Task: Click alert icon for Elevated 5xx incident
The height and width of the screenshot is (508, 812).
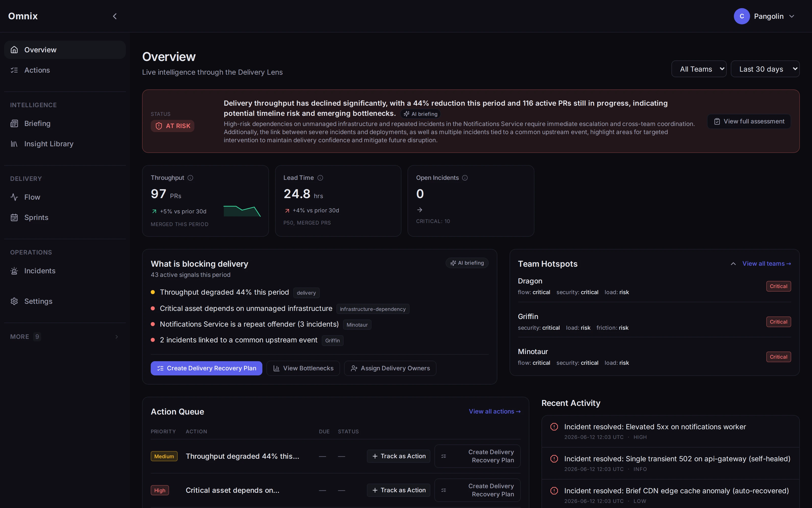Action: (x=554, y=427)
